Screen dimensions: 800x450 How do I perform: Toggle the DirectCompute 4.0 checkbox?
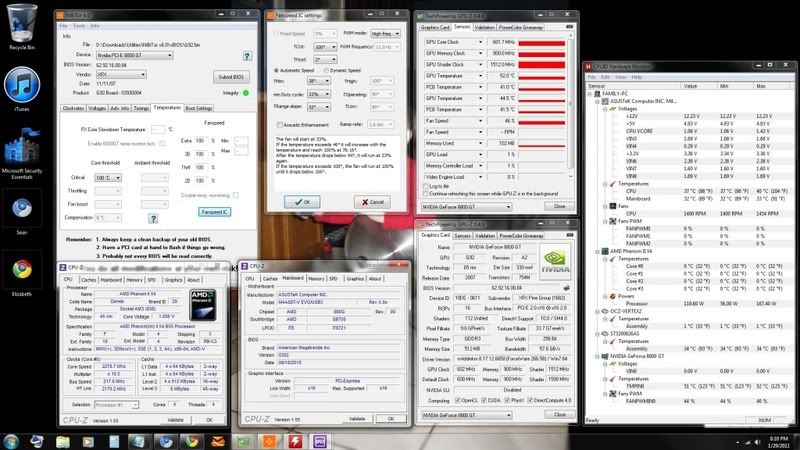531,401
